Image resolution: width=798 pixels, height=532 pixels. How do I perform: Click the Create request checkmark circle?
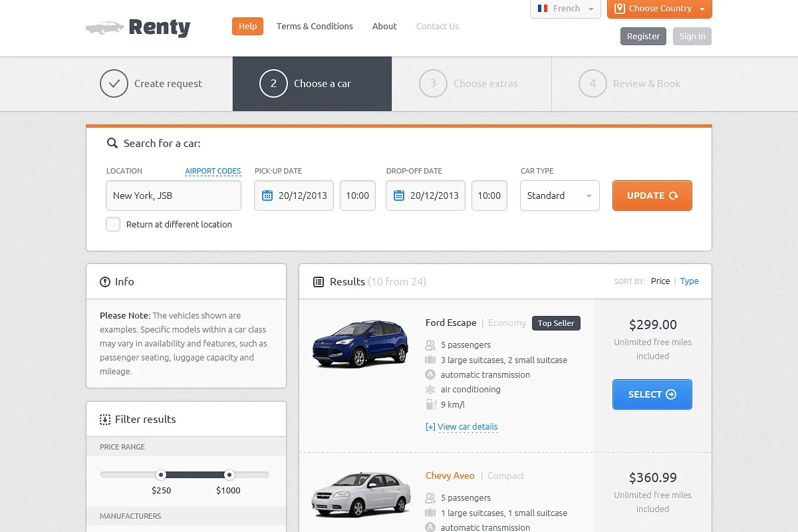(x=114, y=84)
